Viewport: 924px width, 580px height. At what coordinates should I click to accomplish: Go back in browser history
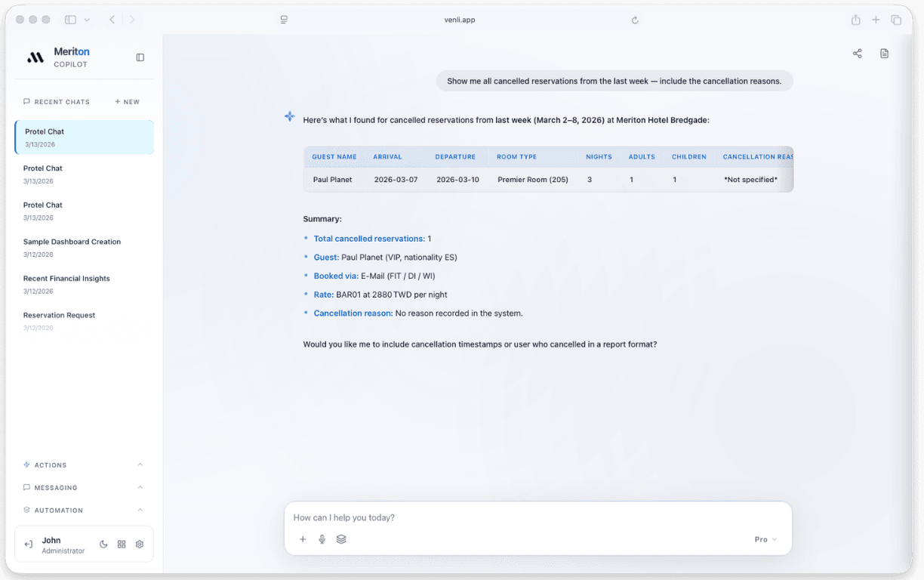tap(112, 20)
